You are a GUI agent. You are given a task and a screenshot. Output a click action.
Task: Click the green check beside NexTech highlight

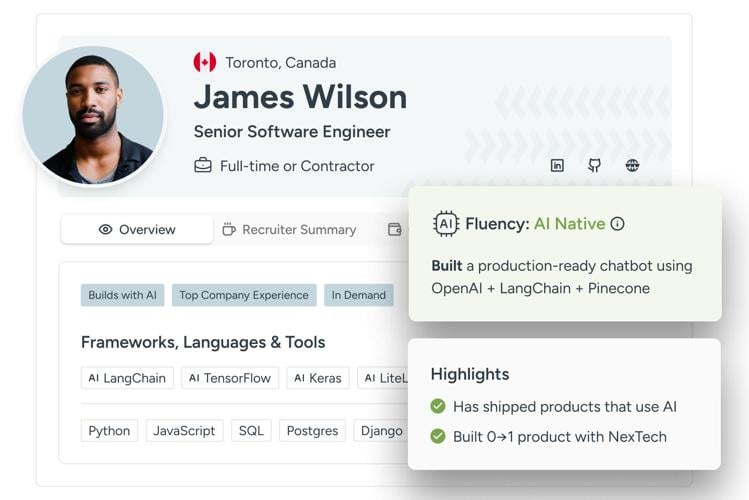coord(438,437)
